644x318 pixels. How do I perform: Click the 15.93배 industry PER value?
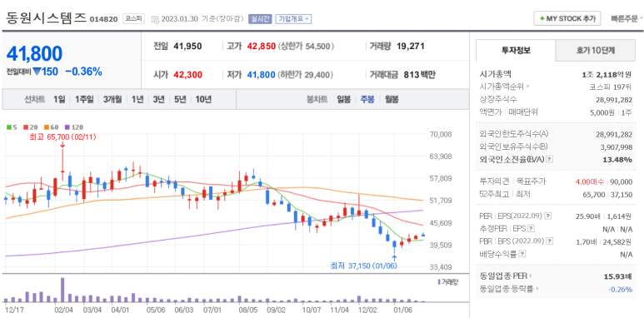[x=618, y=276]
